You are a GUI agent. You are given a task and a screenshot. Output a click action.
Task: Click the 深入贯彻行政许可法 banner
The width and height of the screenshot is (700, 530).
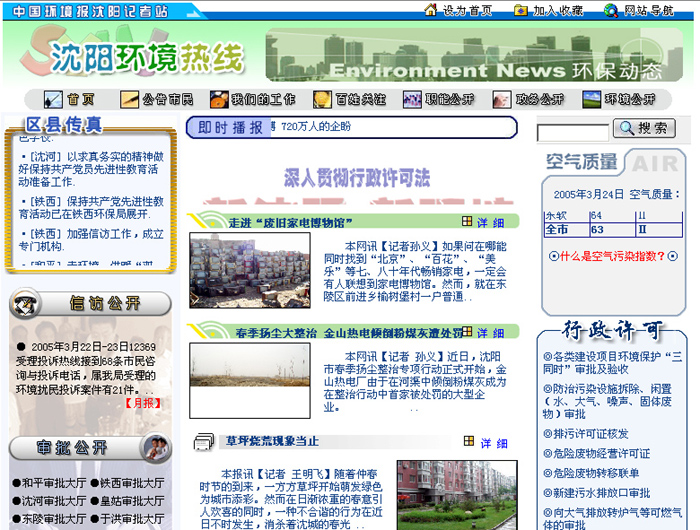pos(357,178)
